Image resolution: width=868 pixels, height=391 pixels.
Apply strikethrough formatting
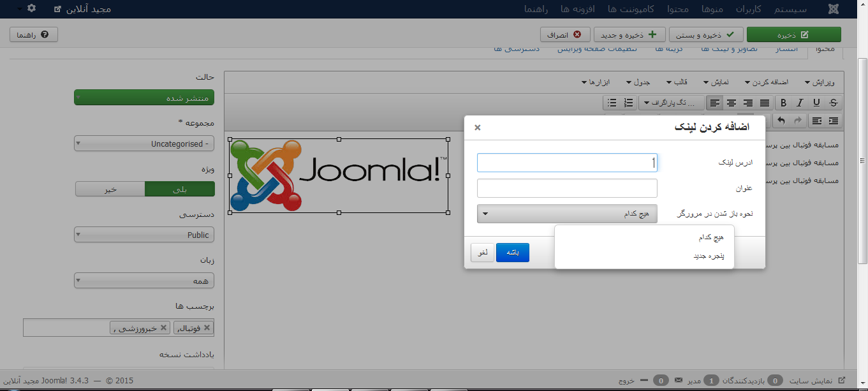[x=834, y=103]
